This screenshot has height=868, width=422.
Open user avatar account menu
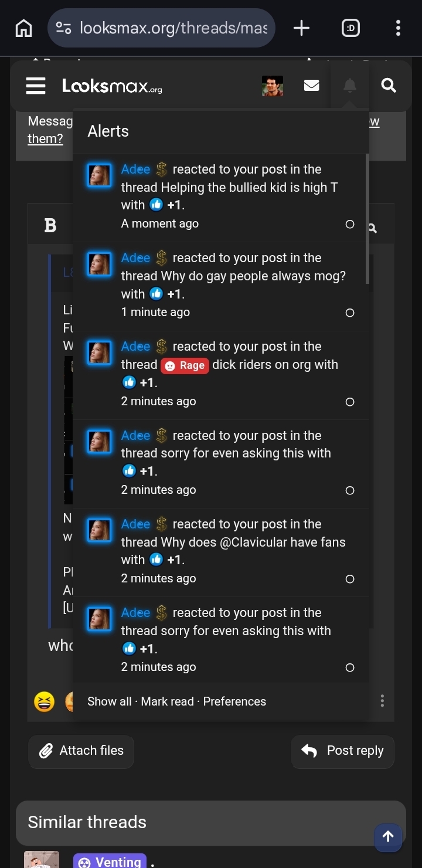pyautogui.click(x=273, y=86)
